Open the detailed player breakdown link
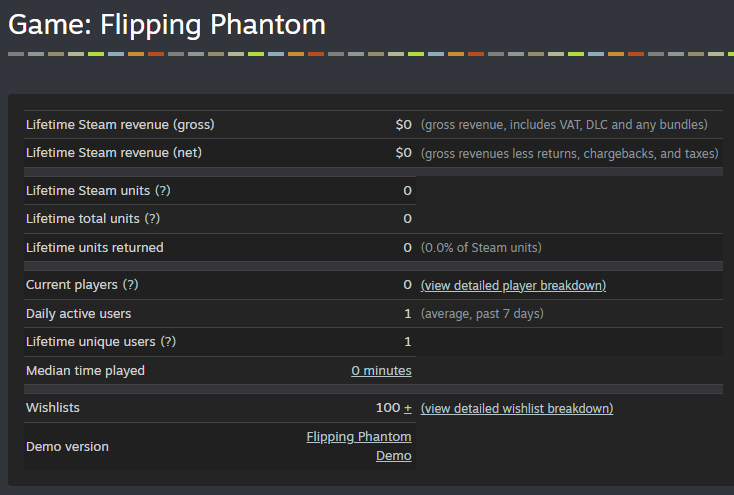Image resolution: width=734 pixels, height=495 pixels. coord(513,285)
